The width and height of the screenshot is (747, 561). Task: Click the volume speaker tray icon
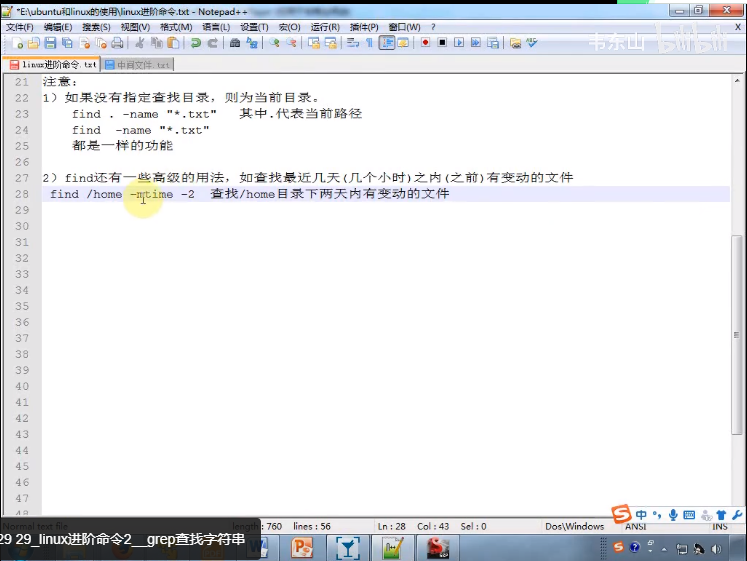716,549
